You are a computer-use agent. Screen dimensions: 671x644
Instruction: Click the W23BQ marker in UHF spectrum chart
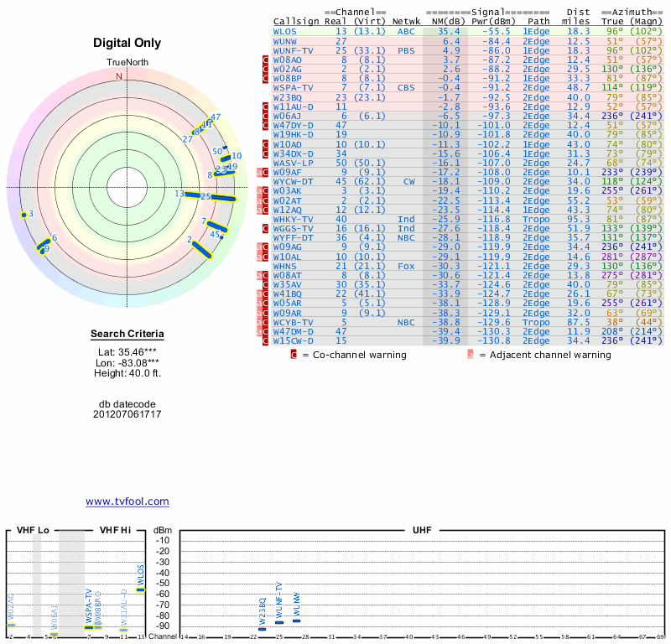(x=263, y=628)
